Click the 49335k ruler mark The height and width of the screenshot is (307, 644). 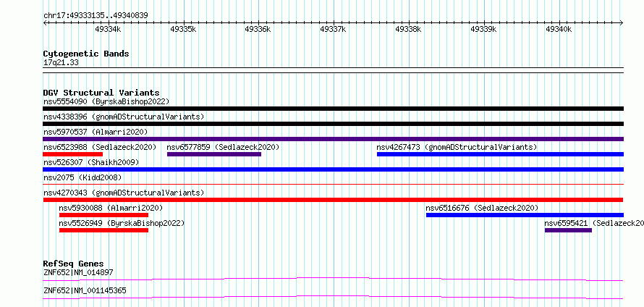pyautogui.click(x=183, y=29)
